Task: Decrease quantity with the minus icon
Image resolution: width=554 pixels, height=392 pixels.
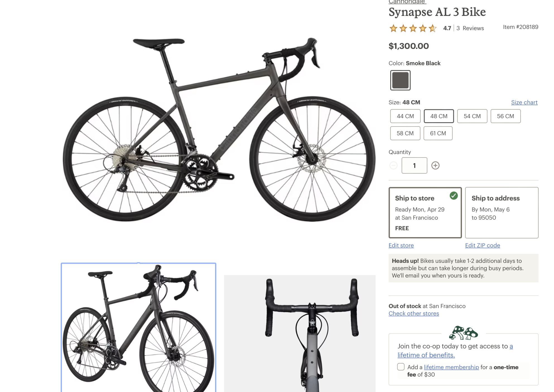Action: coord(393,165)
